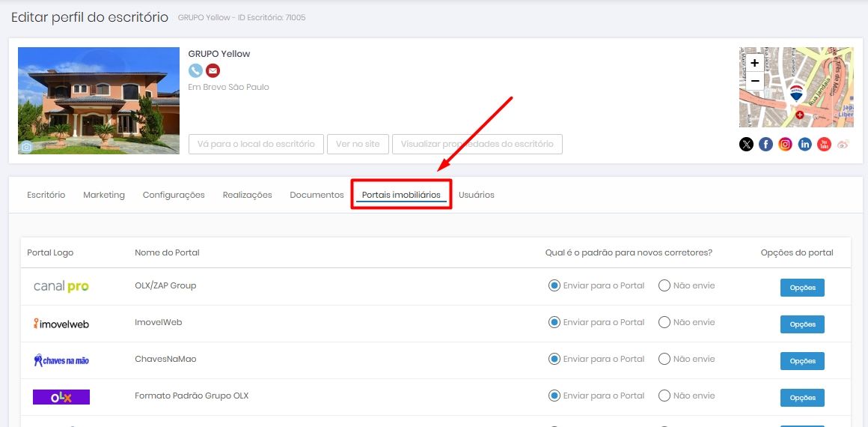This screenshot has height=427, width=868.
Task: Click Qual é o padrão para novos corretores header
Action: 629,253
